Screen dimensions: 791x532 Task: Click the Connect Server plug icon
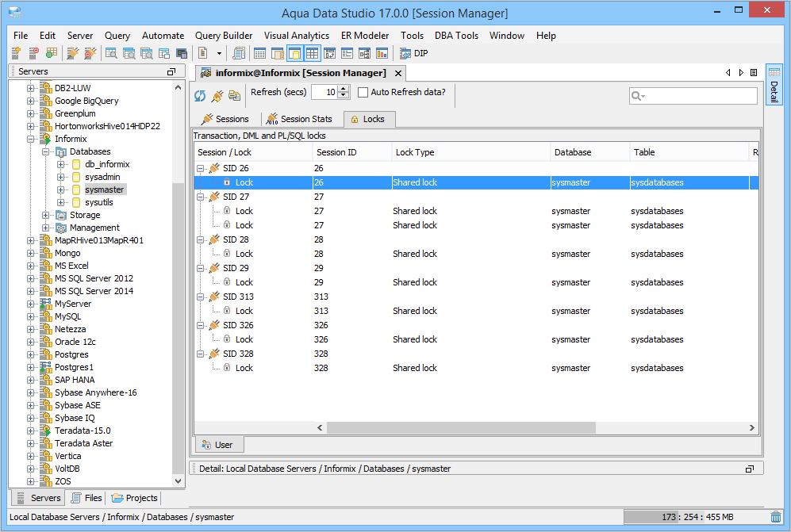73,53
